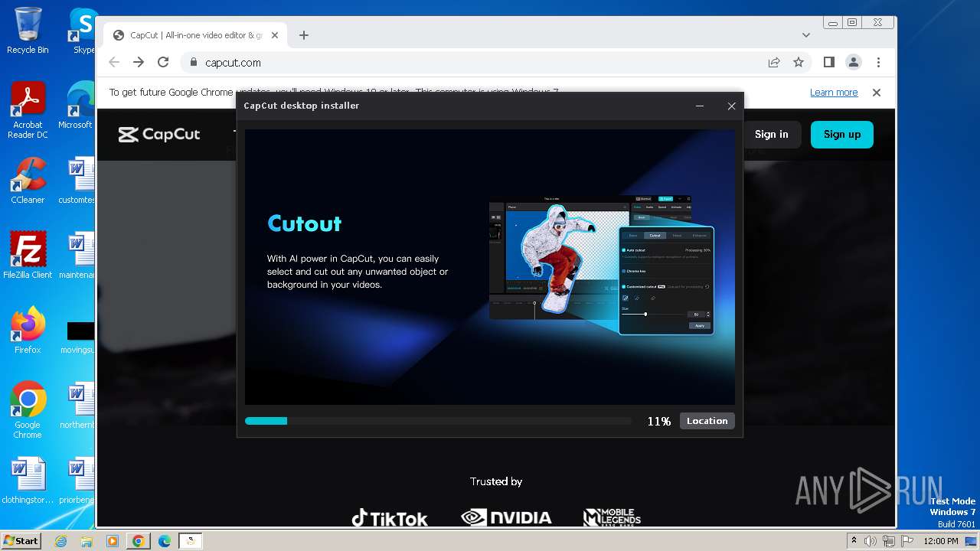Open the Skype desktop shortcut
This screenshot has width=980, height=551.
(83, 31)
